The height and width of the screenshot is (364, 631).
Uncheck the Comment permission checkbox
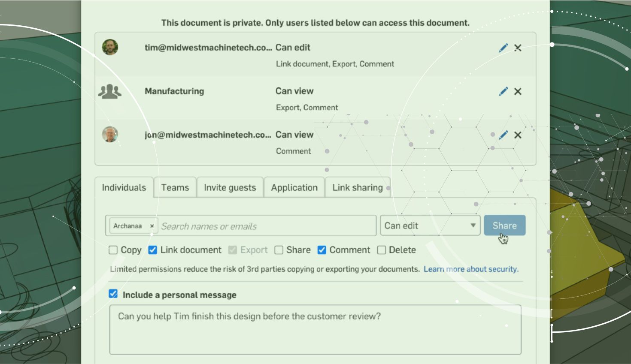point(322,250)
